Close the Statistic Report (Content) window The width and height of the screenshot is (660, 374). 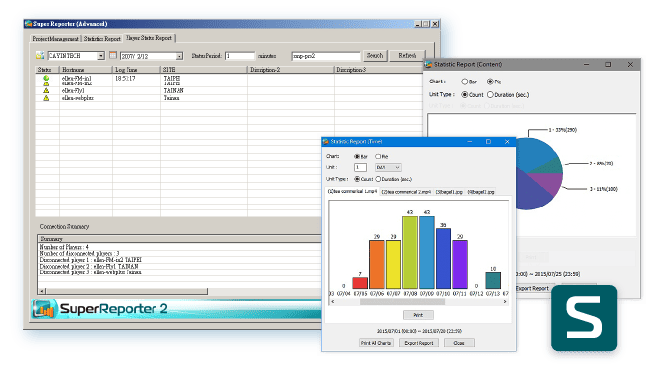pos(630,64)
